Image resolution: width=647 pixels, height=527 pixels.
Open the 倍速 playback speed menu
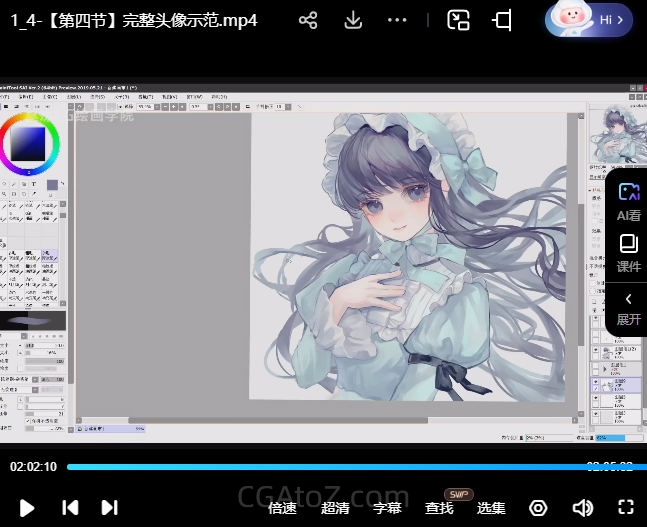(283, 508)
